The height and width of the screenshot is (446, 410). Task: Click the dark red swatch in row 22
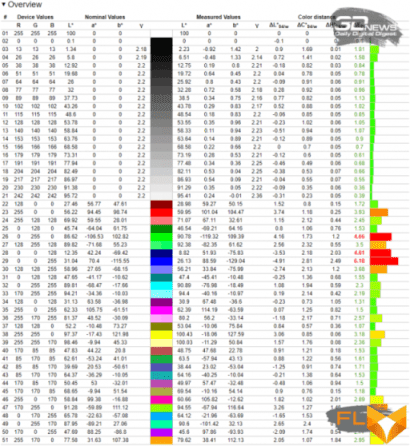(161, 204)
